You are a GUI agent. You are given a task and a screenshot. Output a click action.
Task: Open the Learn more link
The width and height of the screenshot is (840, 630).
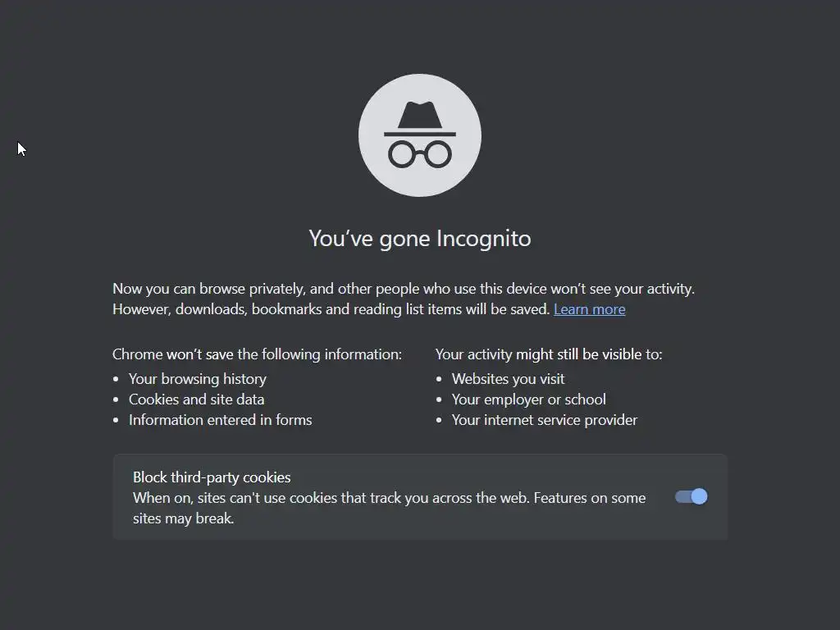(589, 309)
